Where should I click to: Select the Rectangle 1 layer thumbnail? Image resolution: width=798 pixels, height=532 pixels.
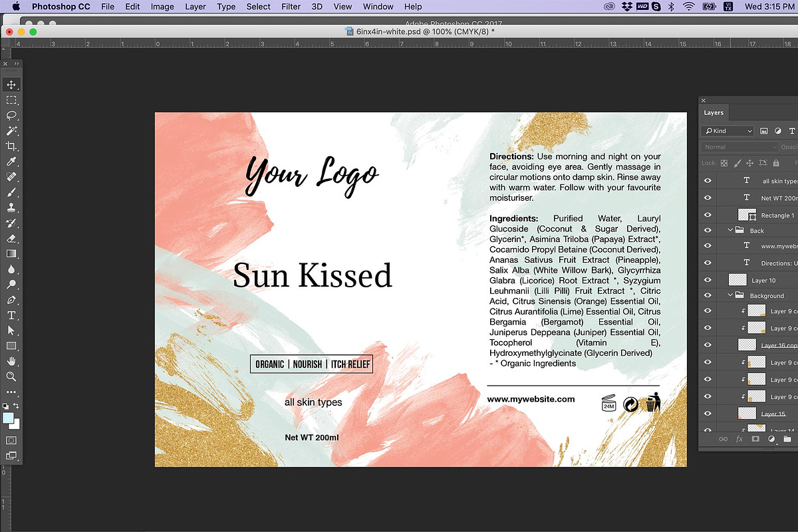click(748, 215)
